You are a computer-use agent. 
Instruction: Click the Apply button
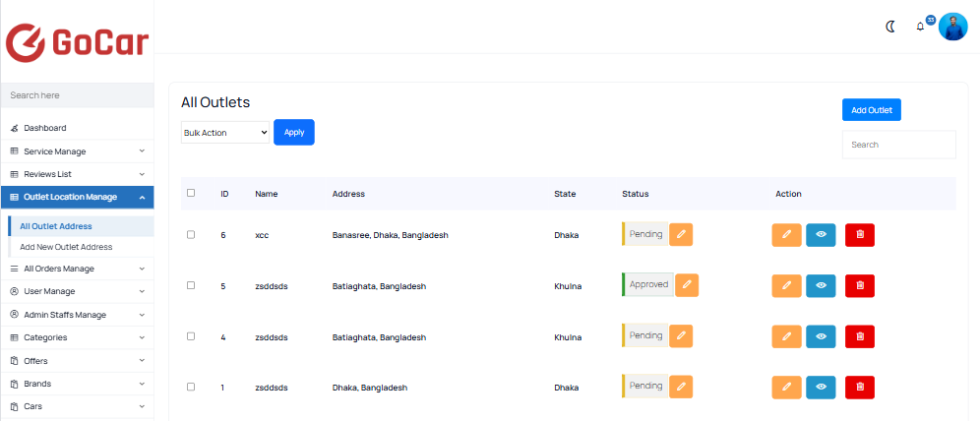[294, 133]
